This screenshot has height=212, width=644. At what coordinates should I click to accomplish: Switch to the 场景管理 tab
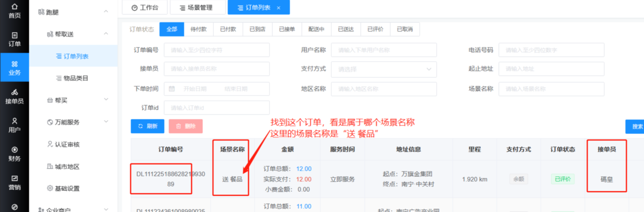[x=197, y=7]
